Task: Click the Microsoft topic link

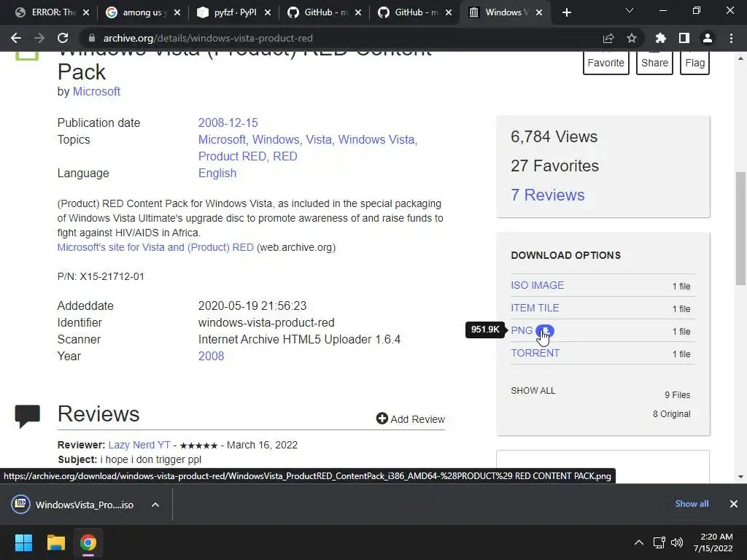Action: click(222, 139)
